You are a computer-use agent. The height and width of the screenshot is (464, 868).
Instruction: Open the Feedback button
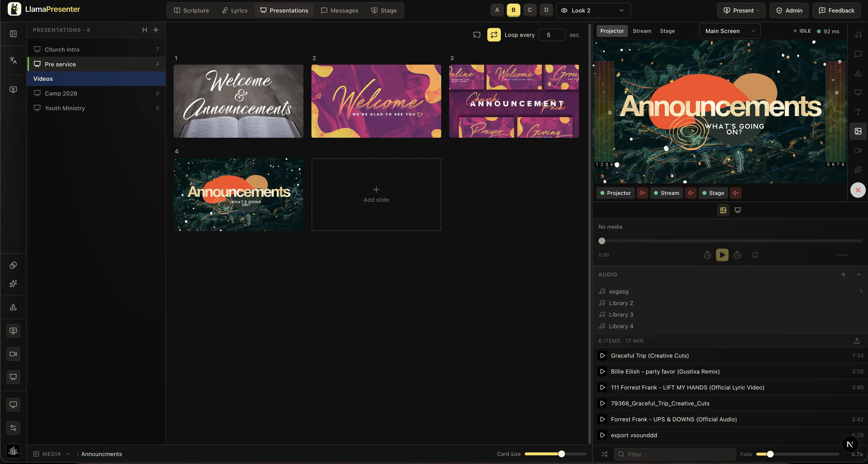(837, 10)
